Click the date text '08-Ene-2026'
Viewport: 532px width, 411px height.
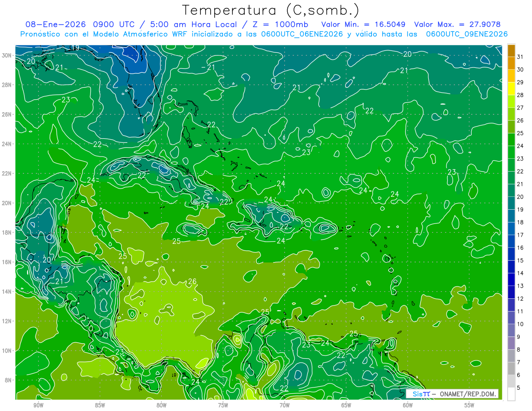click(55, 24)
